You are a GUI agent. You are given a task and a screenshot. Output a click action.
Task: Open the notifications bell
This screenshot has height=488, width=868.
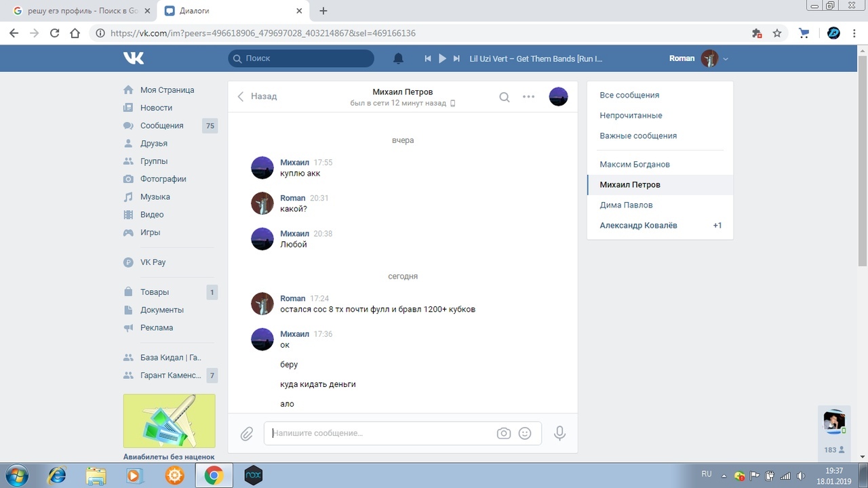click(399, 58)
